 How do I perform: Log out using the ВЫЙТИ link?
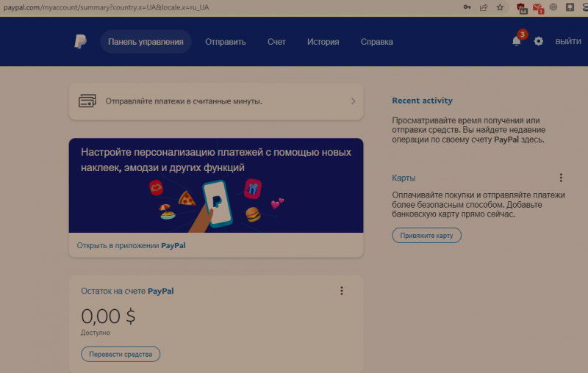[x=568, y=42]
